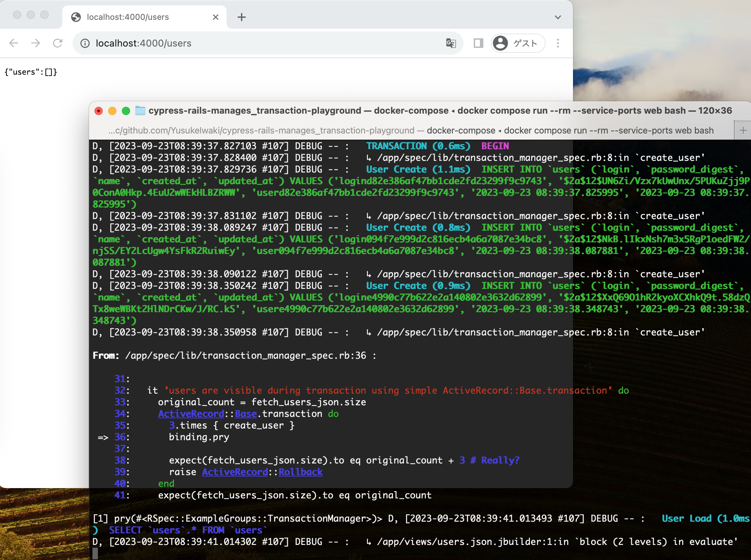
Task: Click the Google Translate icon in address bar
Action: (x=451, y=43)
